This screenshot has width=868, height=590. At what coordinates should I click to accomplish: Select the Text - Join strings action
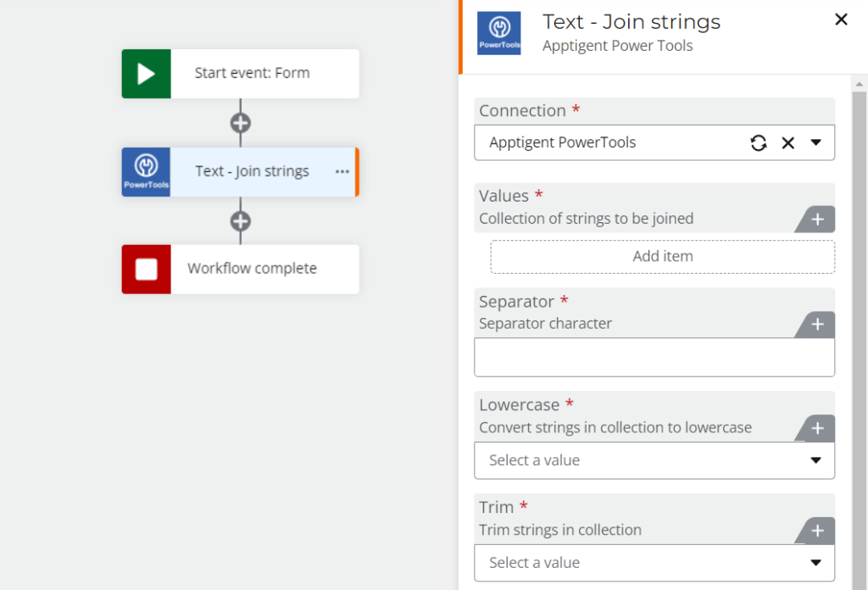point(240,172)
